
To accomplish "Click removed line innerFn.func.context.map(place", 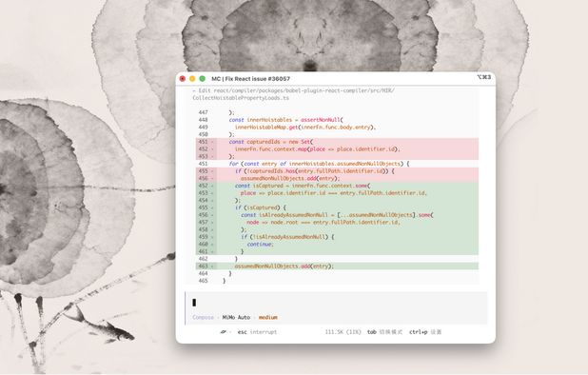I will (337, 148).
